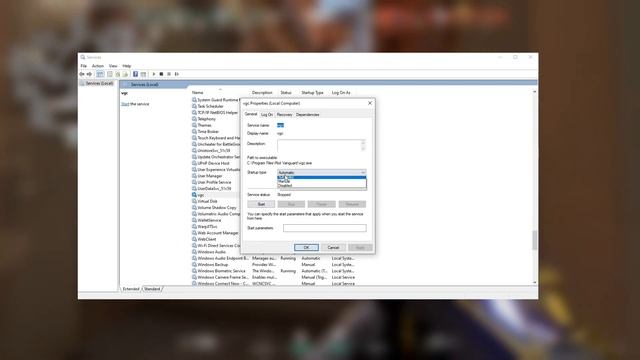Click the gear icon beside UPnP Device Host
640x360 pixels.
click(x=194, y=163)
